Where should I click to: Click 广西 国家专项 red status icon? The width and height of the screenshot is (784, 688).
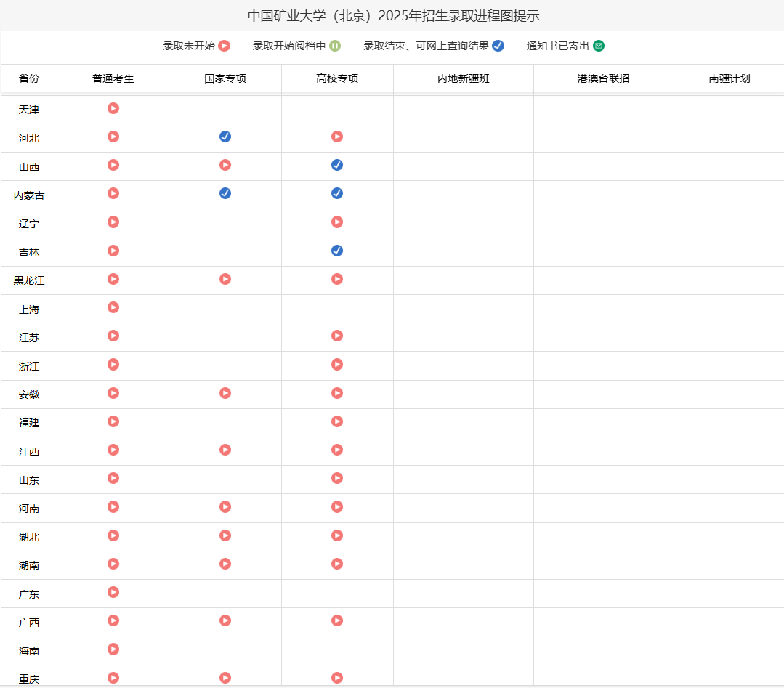[225, 620]
